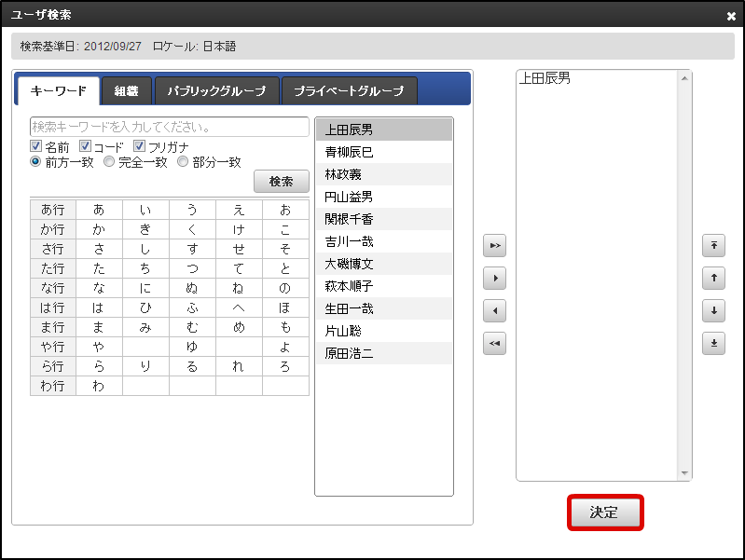Image resolution: width=745 pixels, height=560 pixels.
Task: Click the single left arrow remove button
Action: pos(494,310)
